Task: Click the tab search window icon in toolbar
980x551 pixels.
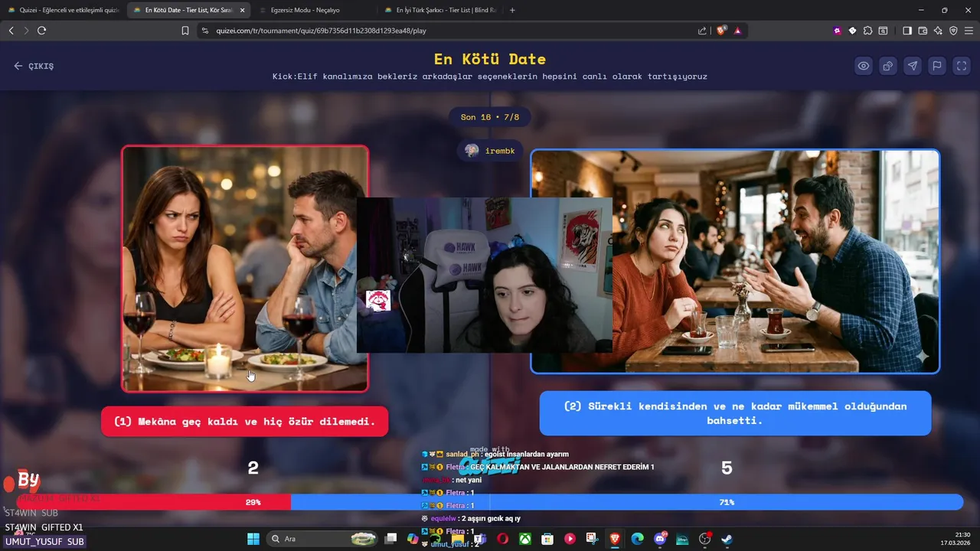Action: (x=883, y=31)
